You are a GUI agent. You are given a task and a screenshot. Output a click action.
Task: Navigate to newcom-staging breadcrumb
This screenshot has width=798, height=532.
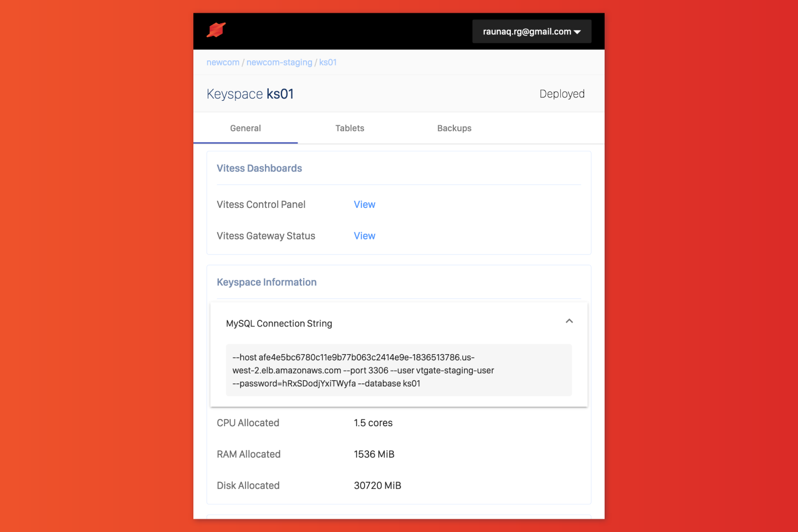click(279, 63)
